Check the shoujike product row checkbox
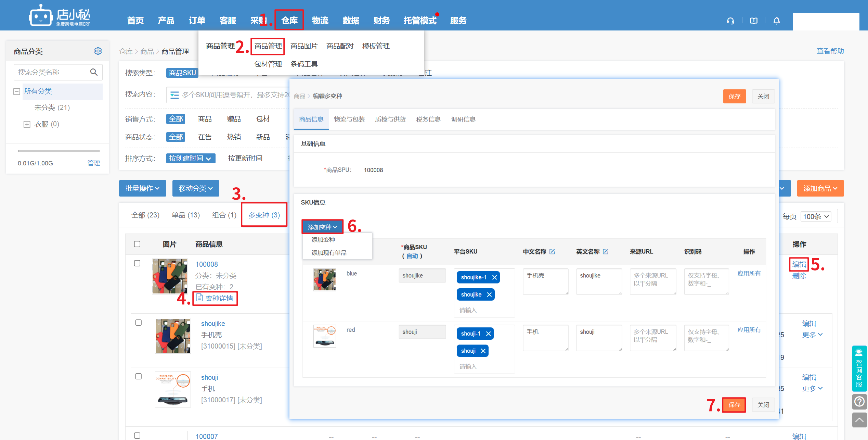868x440 pixels. [x=139, y=323]
